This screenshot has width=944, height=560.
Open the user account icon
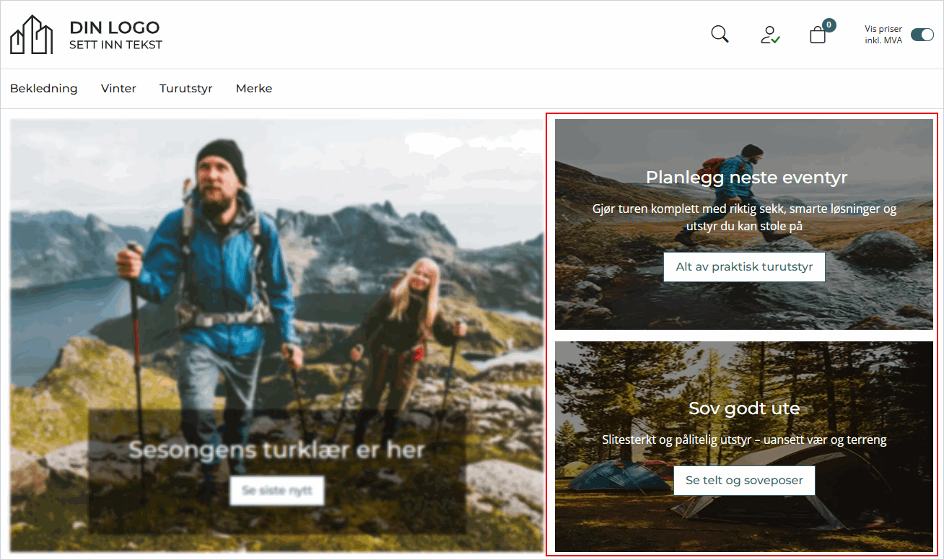click(x=770, y=35)
